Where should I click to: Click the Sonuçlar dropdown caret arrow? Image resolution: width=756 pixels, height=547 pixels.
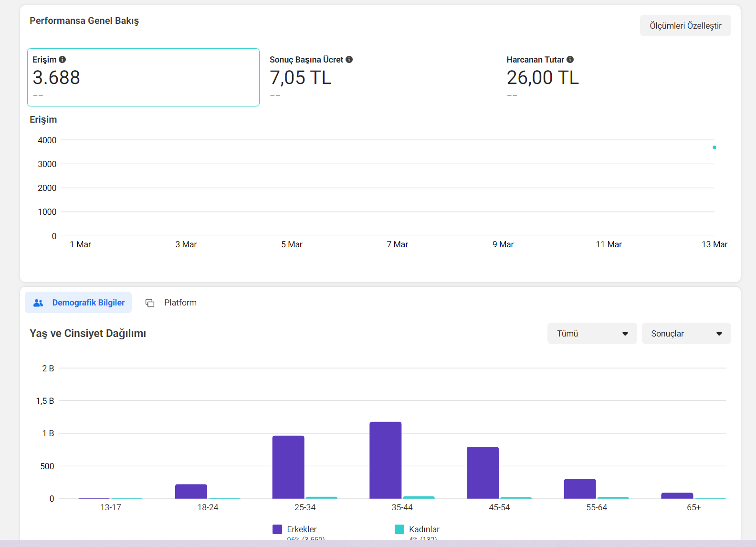(x=719, y=334)
